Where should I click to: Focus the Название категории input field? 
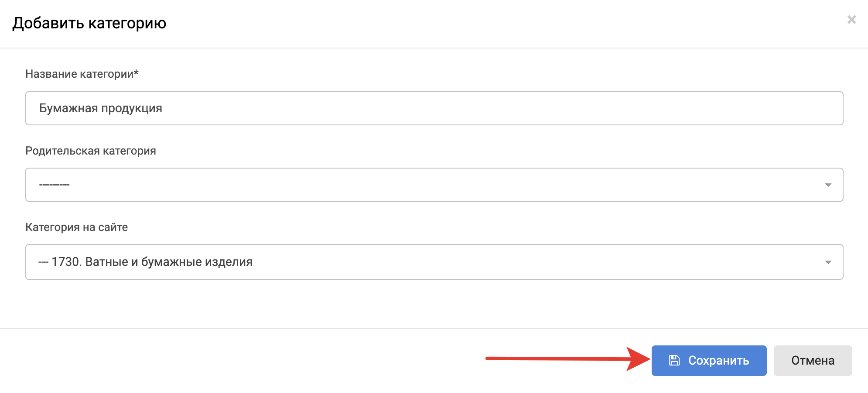pyautogui.click(x=434, y=108)
